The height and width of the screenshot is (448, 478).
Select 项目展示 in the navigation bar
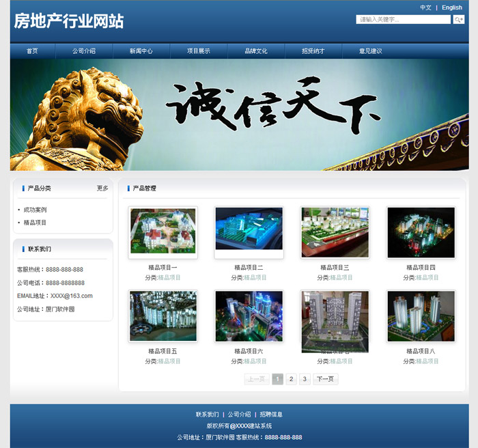(x=199, y=51)
